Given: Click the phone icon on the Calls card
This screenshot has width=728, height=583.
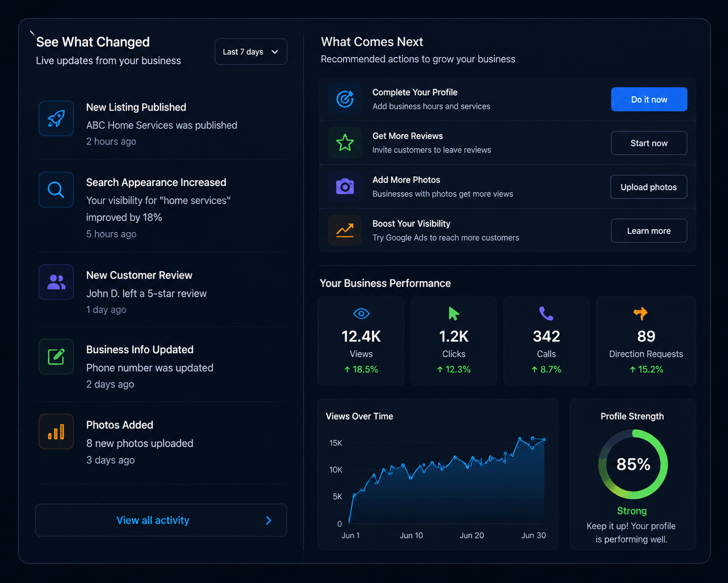Looking at the screenshot, I should click(x=546, y=313).
